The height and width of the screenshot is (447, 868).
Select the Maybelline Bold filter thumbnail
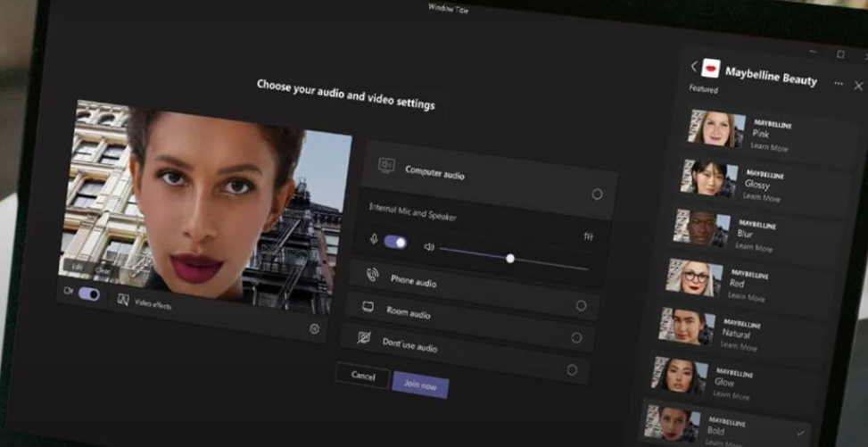click(672, 424)
